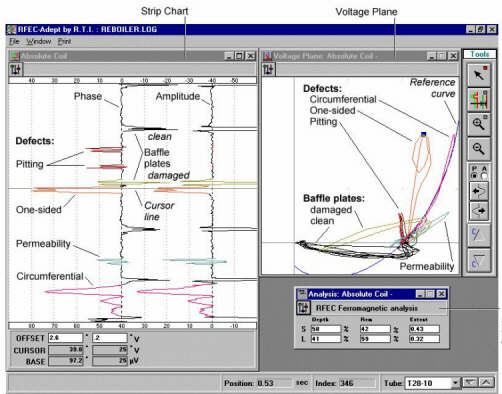Open the File menu

pos(14,42)
